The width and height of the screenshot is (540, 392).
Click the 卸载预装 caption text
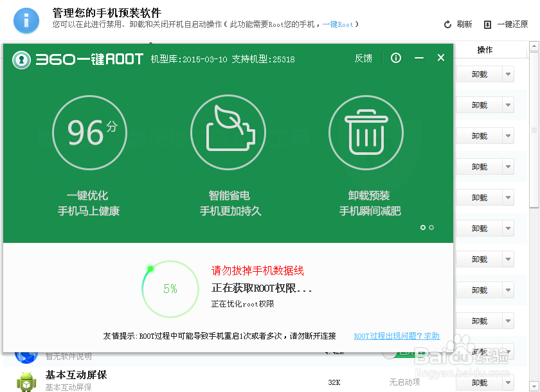(x=369, y=195)
